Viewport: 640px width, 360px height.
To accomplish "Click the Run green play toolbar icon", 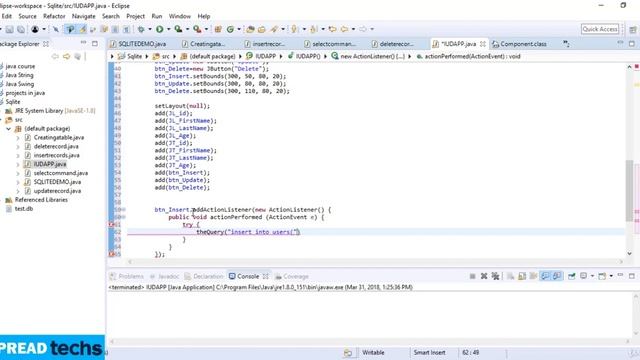I will [160, 29].
